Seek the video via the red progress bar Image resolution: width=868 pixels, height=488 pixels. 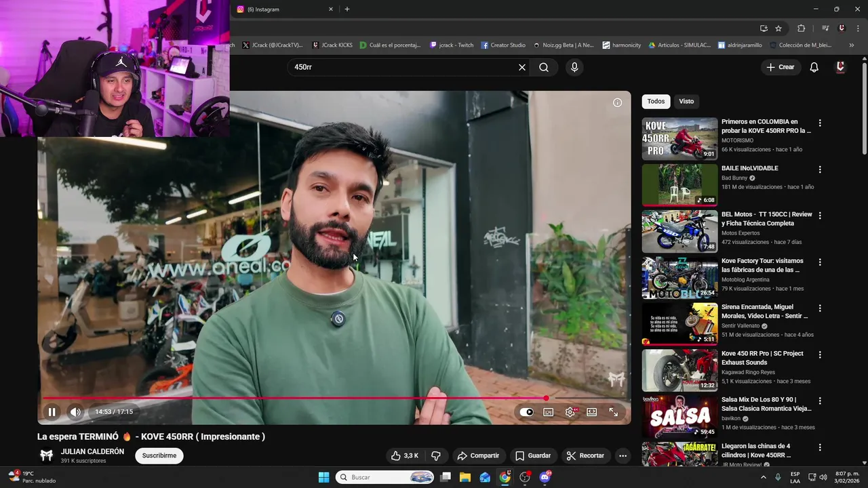pos(334,399)
